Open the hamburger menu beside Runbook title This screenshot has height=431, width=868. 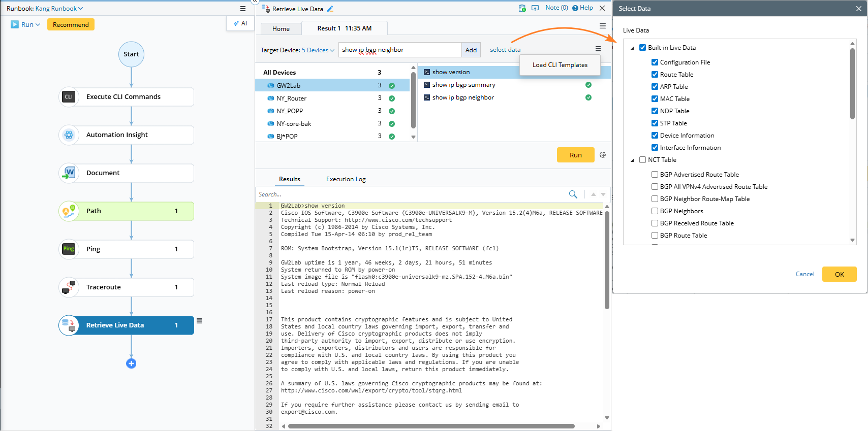click(243, 9)
